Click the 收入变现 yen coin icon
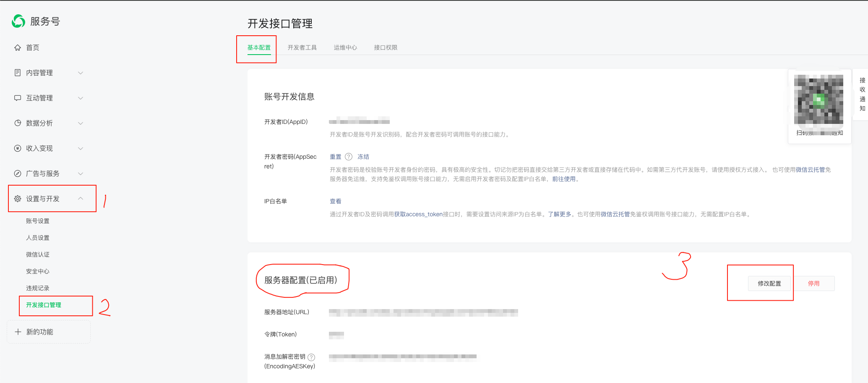This screenshot has height=383, width=868. (x=18, y=148)
